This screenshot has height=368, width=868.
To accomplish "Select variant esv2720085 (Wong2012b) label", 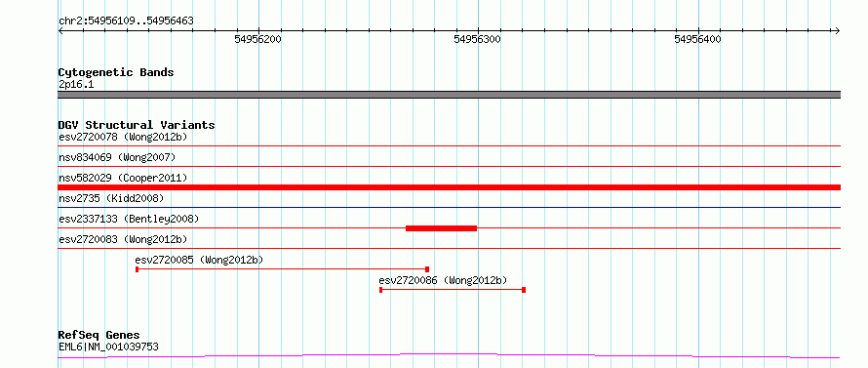I will 199,260.
